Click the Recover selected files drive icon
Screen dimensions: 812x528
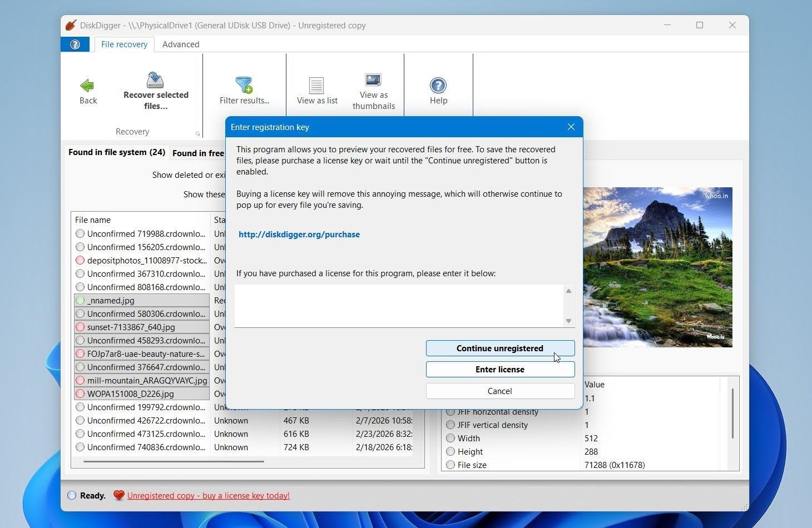point(155,80)
